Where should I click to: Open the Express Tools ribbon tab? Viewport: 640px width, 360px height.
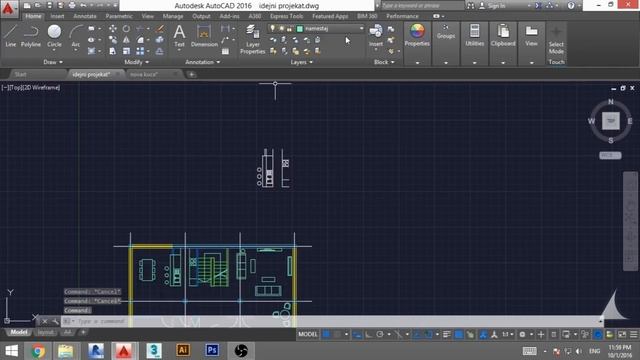click(x=287, y=16)
